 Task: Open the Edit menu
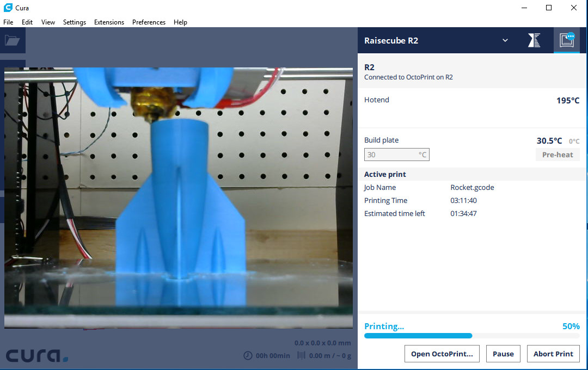27,22
